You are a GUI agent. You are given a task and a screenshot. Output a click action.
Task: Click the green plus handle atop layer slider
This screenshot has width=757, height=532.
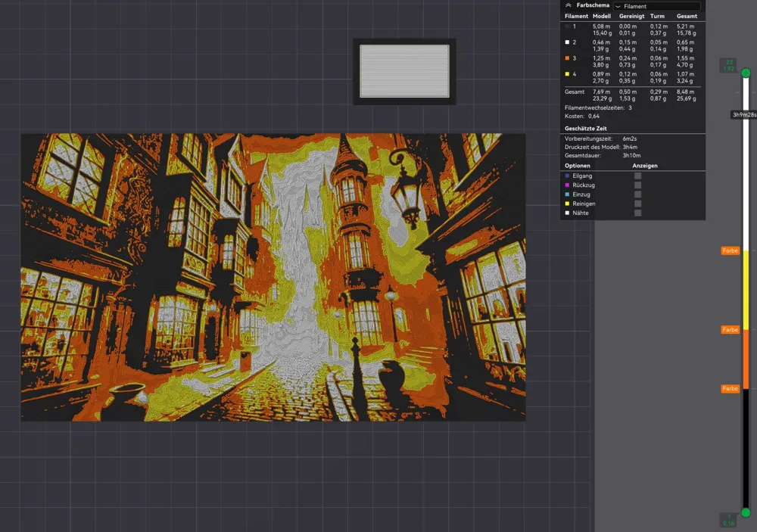[746, 73]
